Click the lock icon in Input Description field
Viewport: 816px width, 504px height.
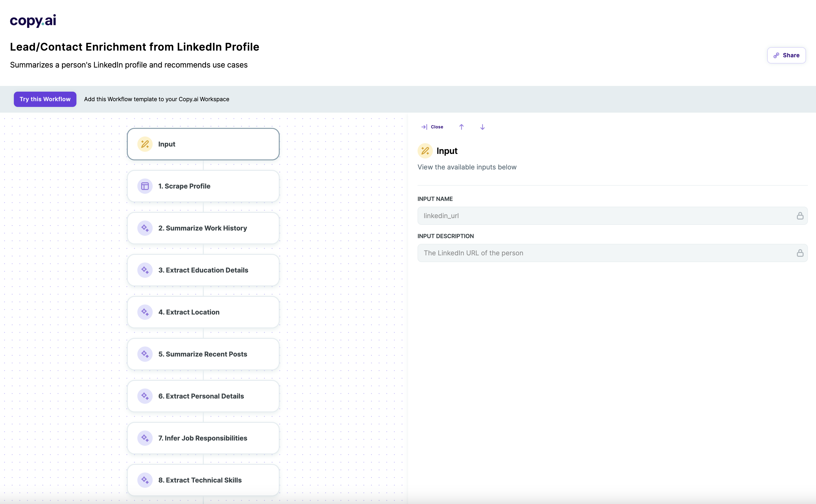800,253
